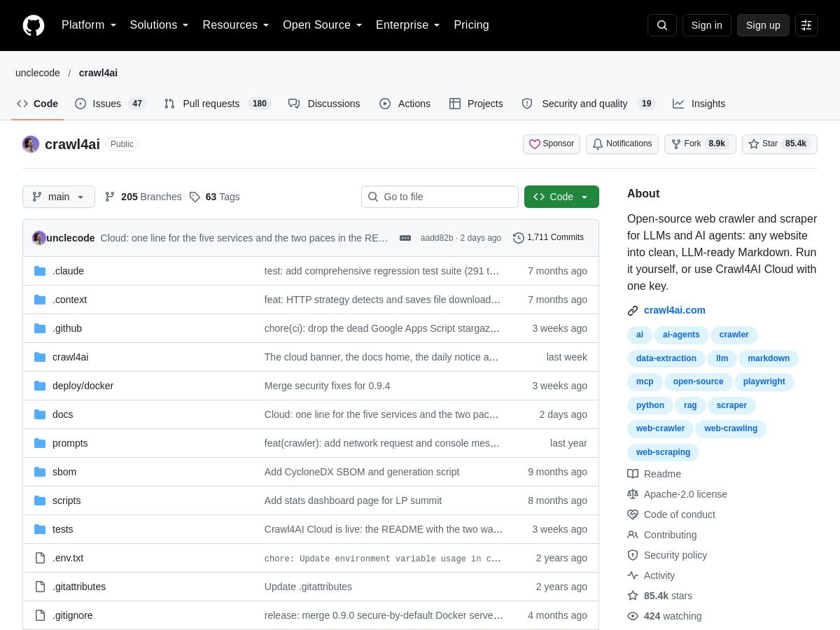Focus the Go to file search field

click(440, 197)
